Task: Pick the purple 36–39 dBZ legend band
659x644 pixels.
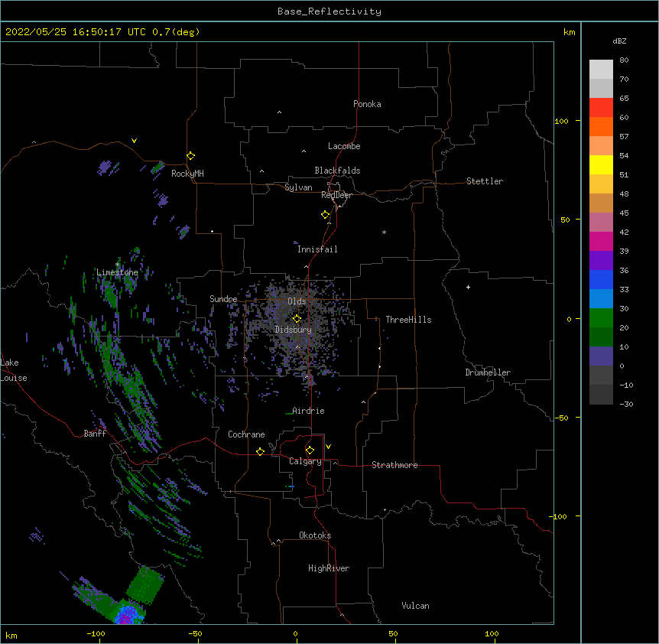Action: (601, 261)
